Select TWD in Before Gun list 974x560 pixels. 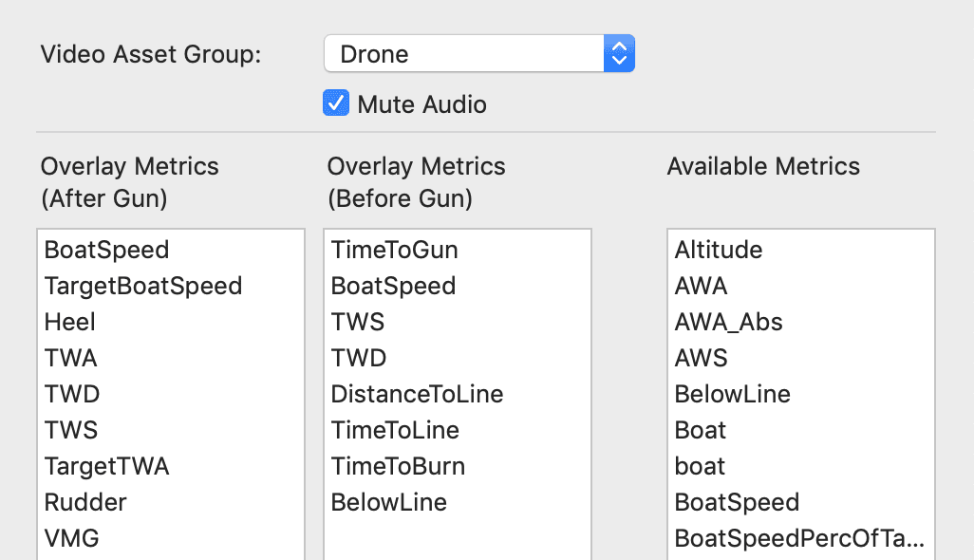click(x=458, y=358)
